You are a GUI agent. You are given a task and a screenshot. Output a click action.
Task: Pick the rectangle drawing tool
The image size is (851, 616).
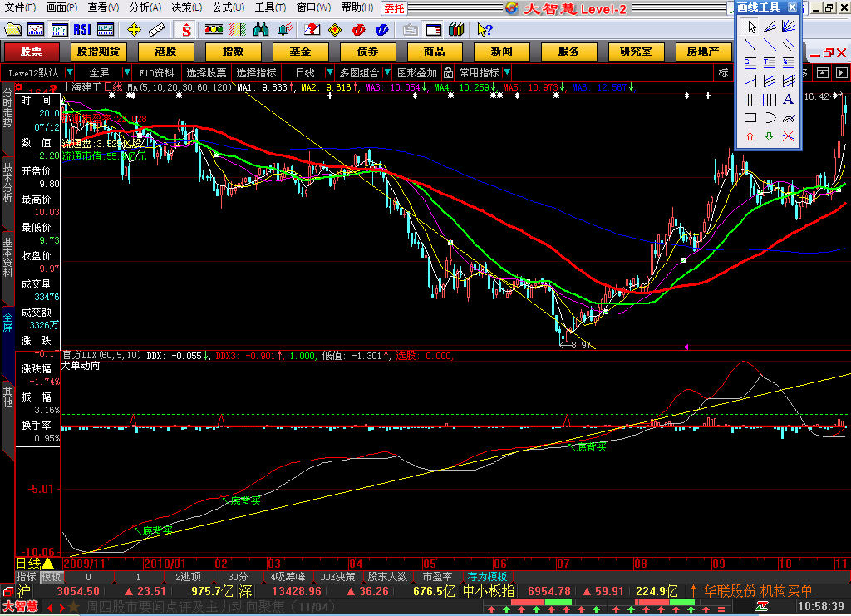750,118
